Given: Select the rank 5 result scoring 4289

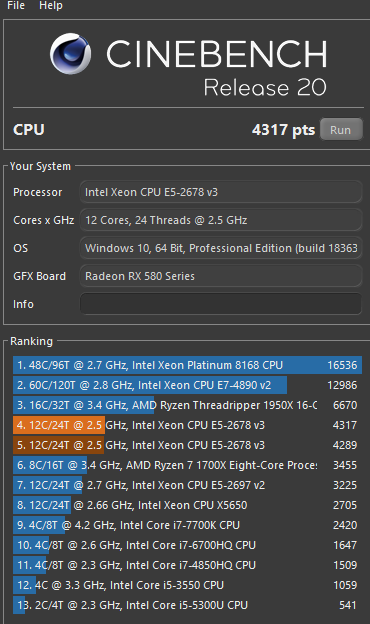Looking at the screenshot, I should [187, 445].
